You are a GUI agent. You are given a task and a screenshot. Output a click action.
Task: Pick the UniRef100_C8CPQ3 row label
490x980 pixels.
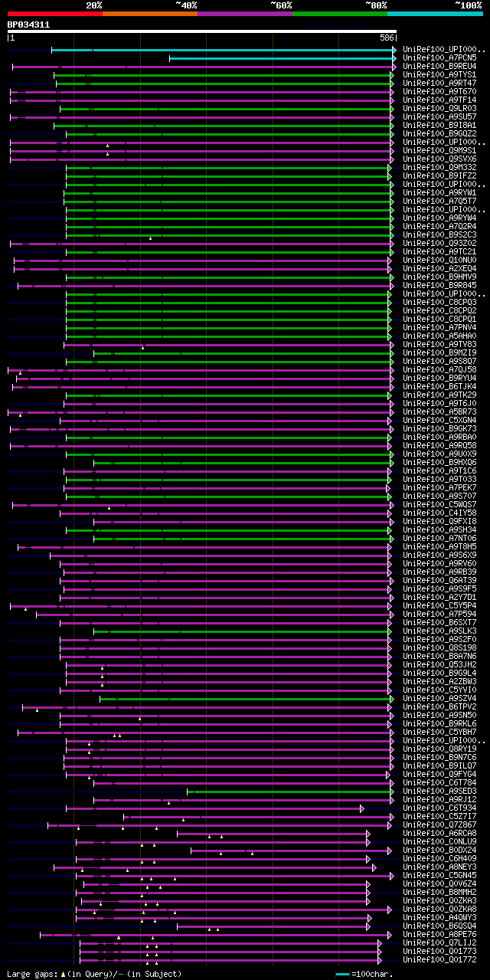(x=439, y=302)
